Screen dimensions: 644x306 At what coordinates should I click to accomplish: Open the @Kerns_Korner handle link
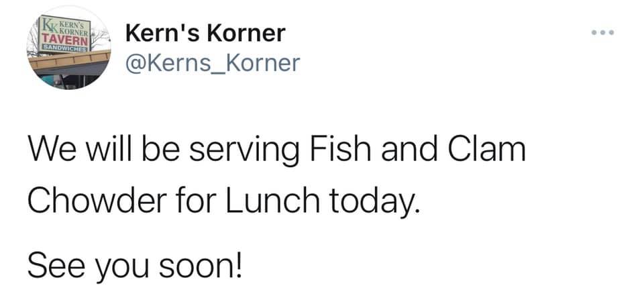(x=213, y=63)
